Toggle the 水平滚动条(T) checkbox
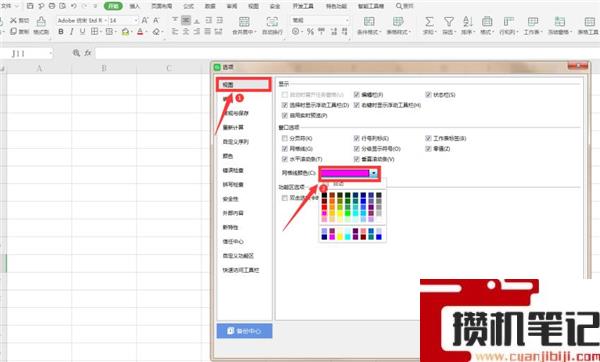This screenshot has width=600, height=362. coord(285,159)
